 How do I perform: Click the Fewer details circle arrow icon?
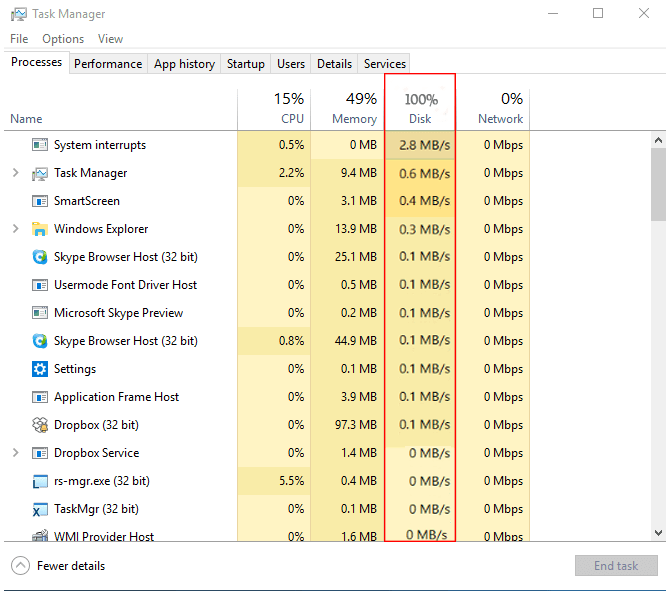coord(20,566)
